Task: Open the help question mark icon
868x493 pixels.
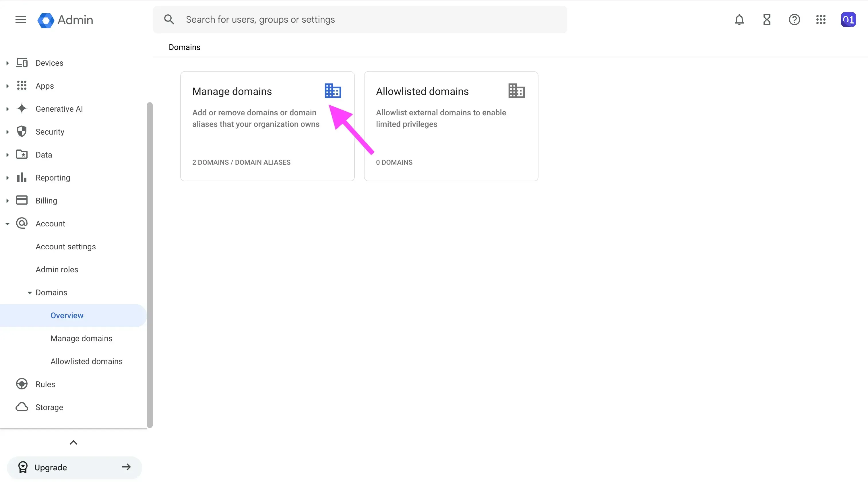Action: [x=794, y=19]
